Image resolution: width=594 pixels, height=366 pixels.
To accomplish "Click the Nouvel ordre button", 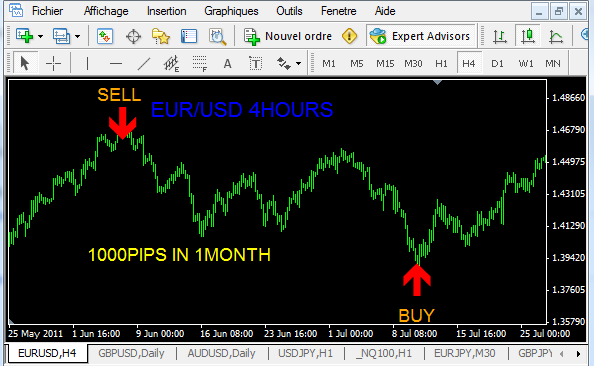I will 289,36.
